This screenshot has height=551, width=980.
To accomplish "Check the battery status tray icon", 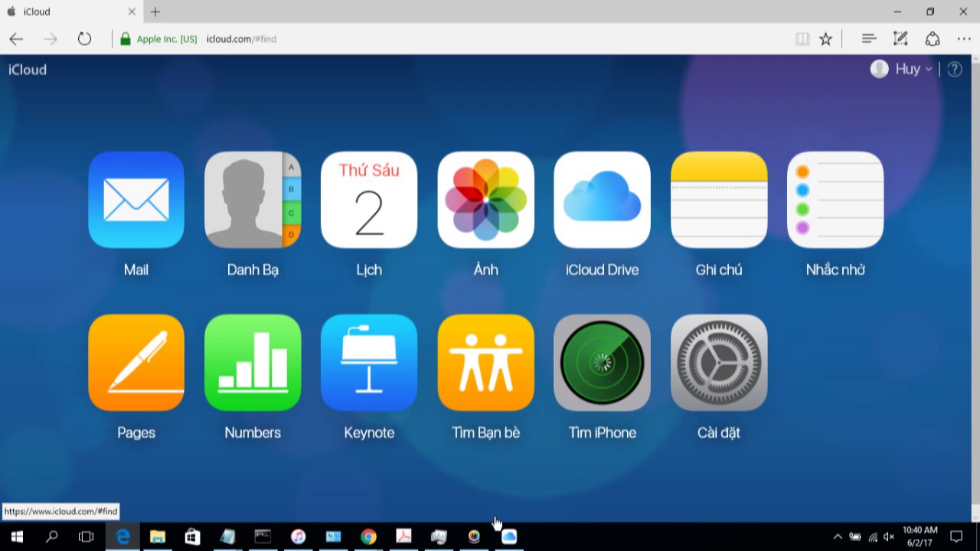I will click(855, 536).
